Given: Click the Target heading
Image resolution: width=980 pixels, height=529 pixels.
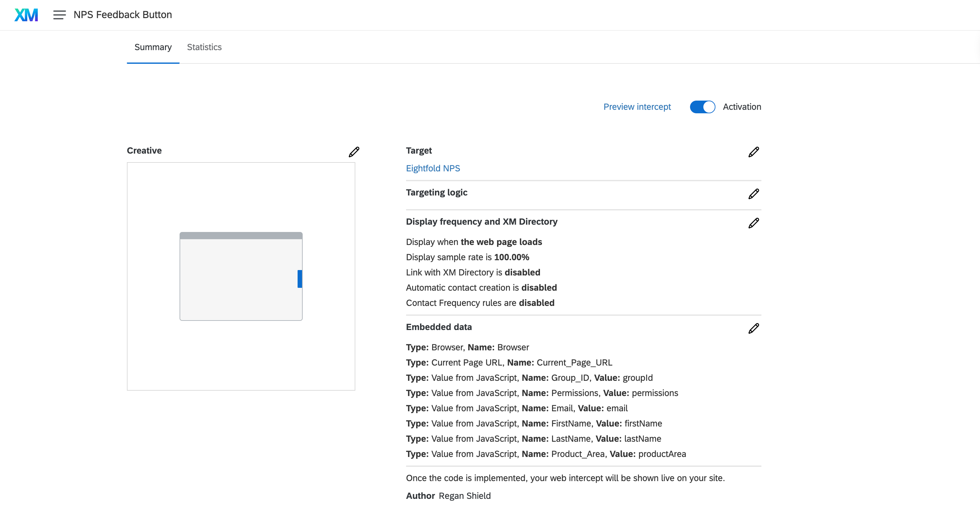Looking at the screenshot, I should pos(418,151).
